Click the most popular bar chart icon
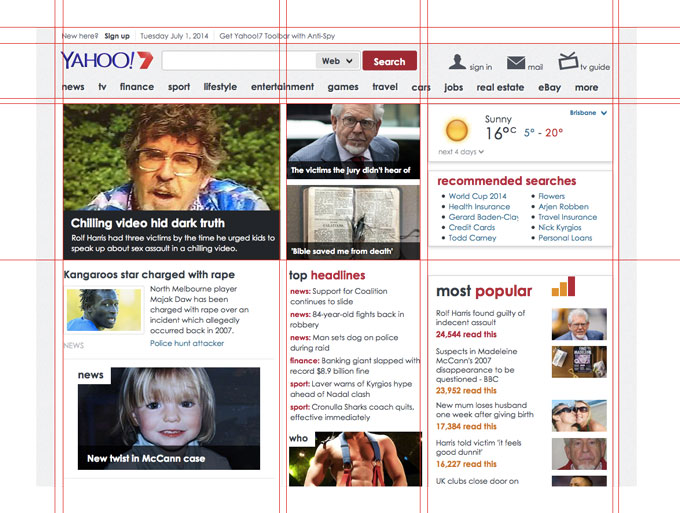The image size is (680, 513). (x=563, y=286)
